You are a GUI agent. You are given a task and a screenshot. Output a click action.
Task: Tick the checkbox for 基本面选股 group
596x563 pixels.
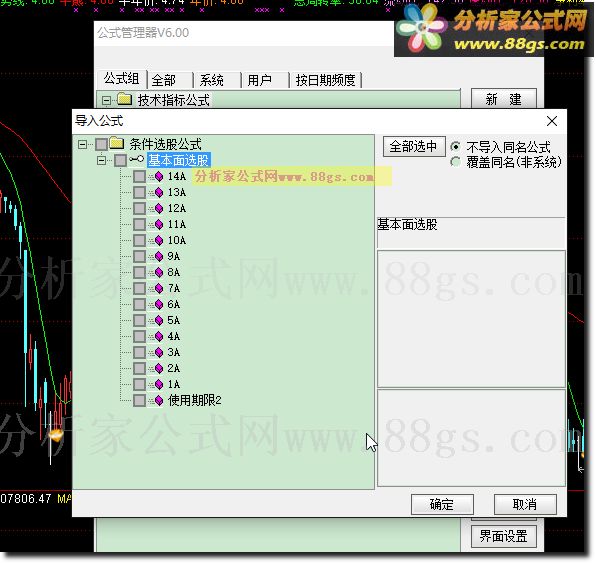(x=120, y=160)
